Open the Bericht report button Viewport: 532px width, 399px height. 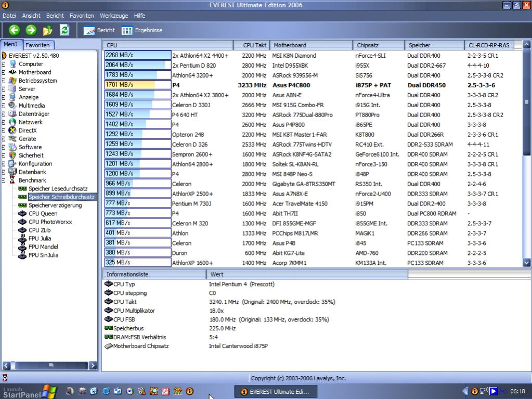[99, 30]
